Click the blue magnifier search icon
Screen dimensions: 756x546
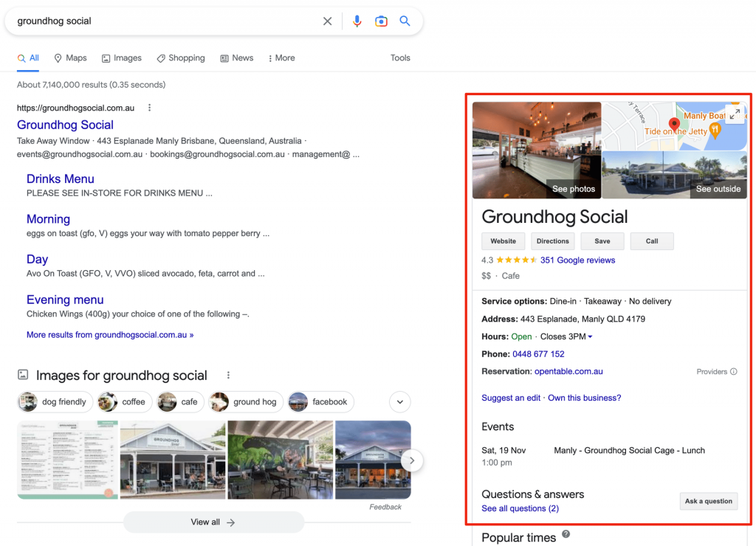coord(405,21)
